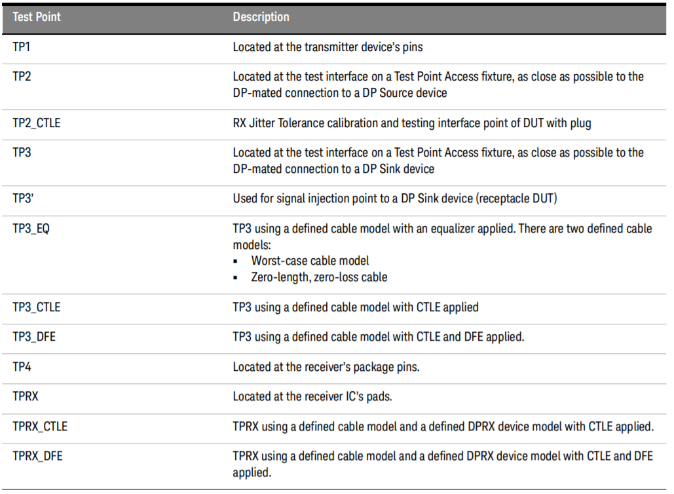Select the TP3' test point cell
The width and height of the screenshot is (674, 494).
pos(23,199)
